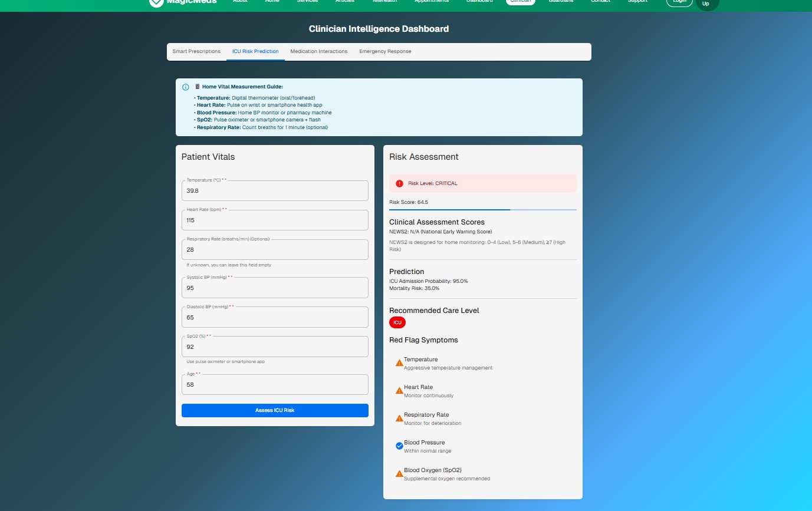Click the Recommended Care Level heading
This screenshot has width=812, height=511.
click(434, 311)
